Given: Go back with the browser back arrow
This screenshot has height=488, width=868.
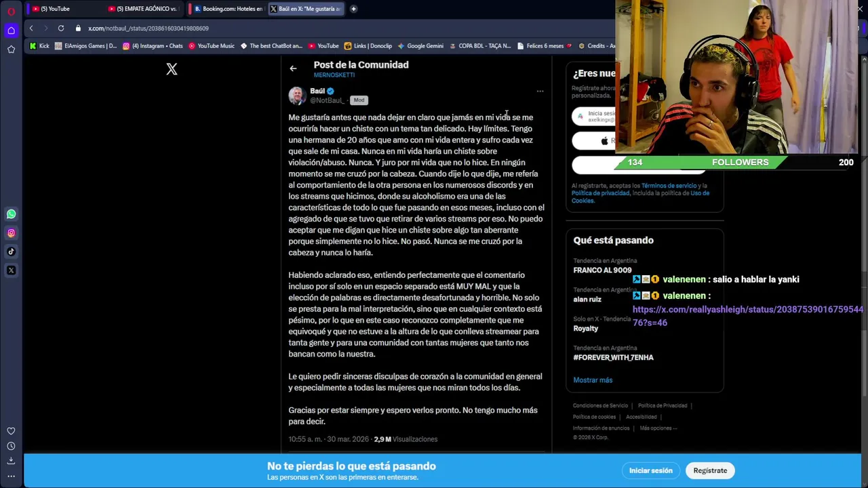Looking at the screenshot, I should pos(31,28).
